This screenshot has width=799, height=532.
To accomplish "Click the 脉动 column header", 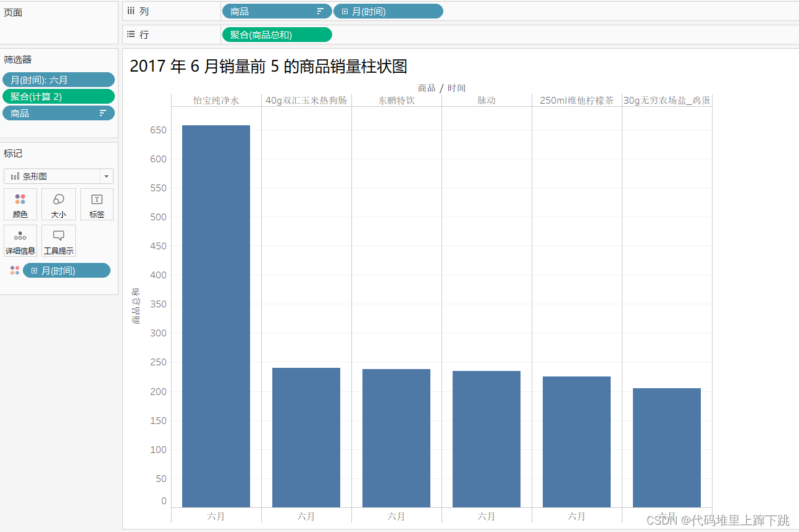I will (x=487, y=101).
